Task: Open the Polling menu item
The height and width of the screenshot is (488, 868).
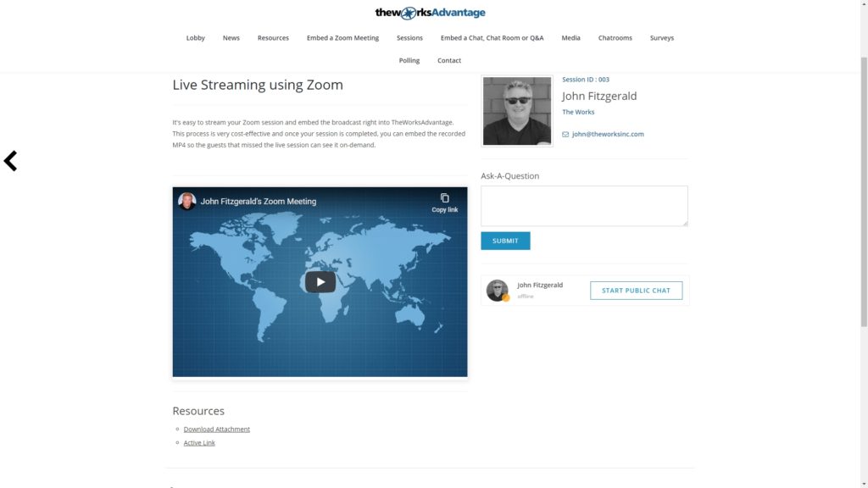Action: [x=409, y=60]
